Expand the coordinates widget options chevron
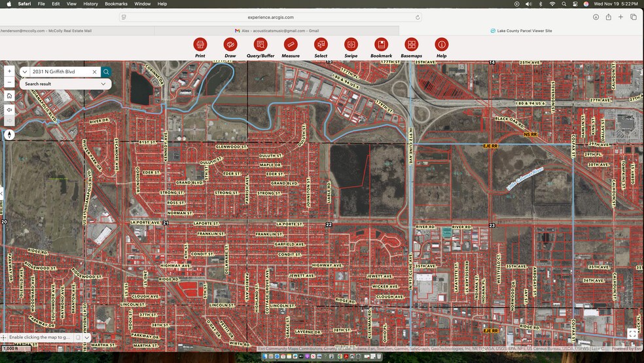Screen dimensions: 644x363 point(87,337)
